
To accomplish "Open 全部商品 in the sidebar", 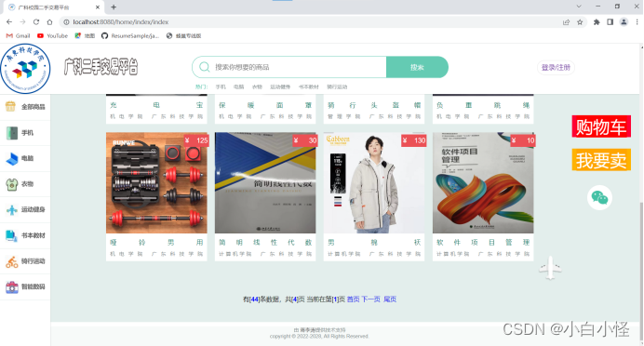I will point(33,107).
